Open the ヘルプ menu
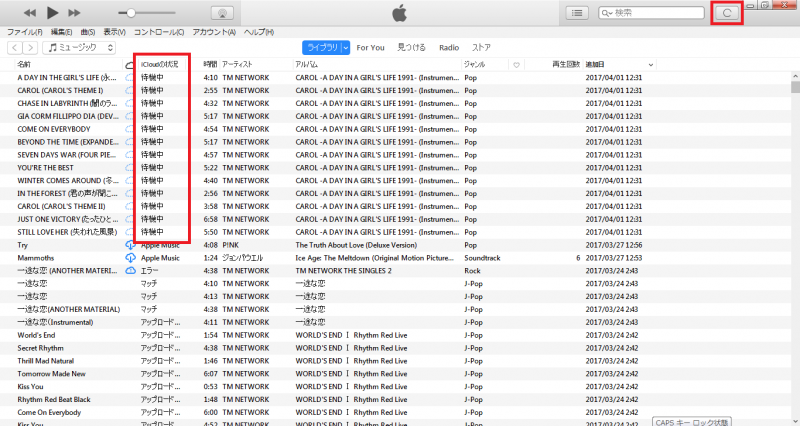 [x=259, y=32]
